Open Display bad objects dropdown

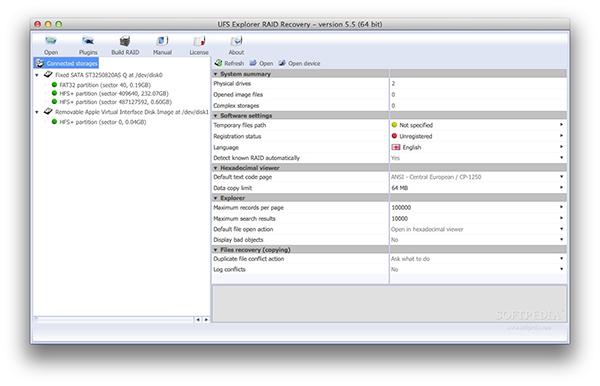point(561,239)
